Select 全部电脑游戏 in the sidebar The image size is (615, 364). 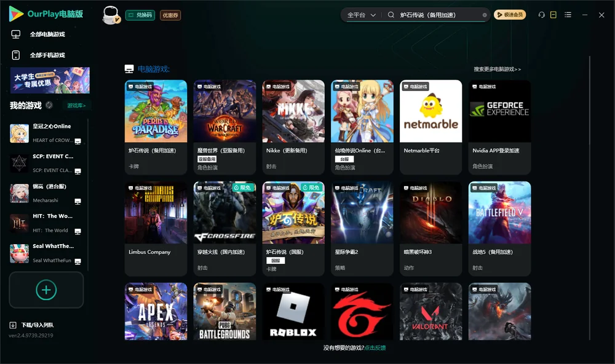pos(47,34)
